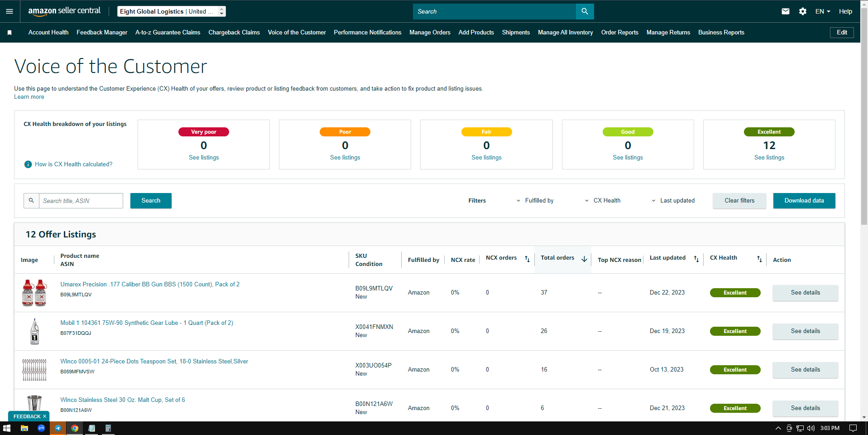Click the Help link in header
This screenshot has height=435, width=868.
(x=845, y=11)
